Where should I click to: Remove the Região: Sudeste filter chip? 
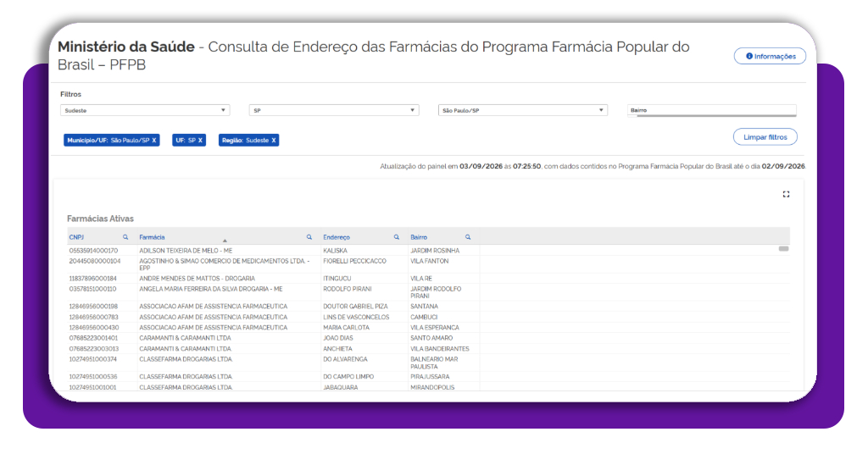(274, 141)
